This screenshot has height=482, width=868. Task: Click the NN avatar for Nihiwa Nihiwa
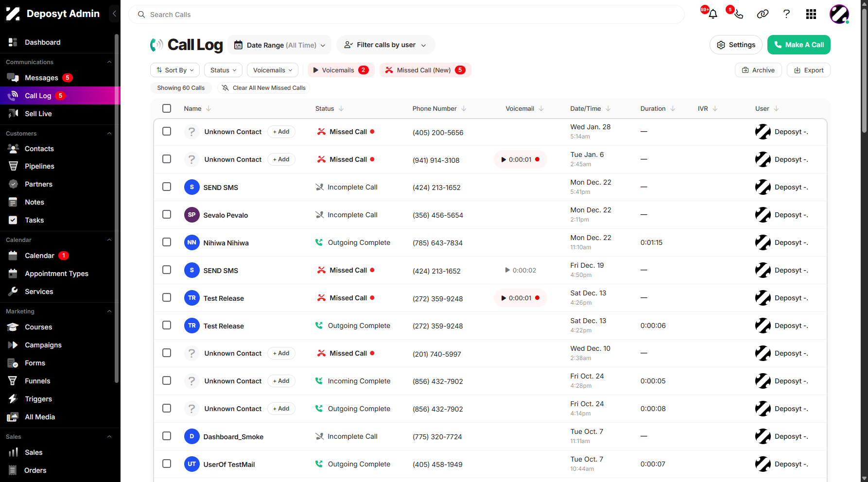(192, 242)
